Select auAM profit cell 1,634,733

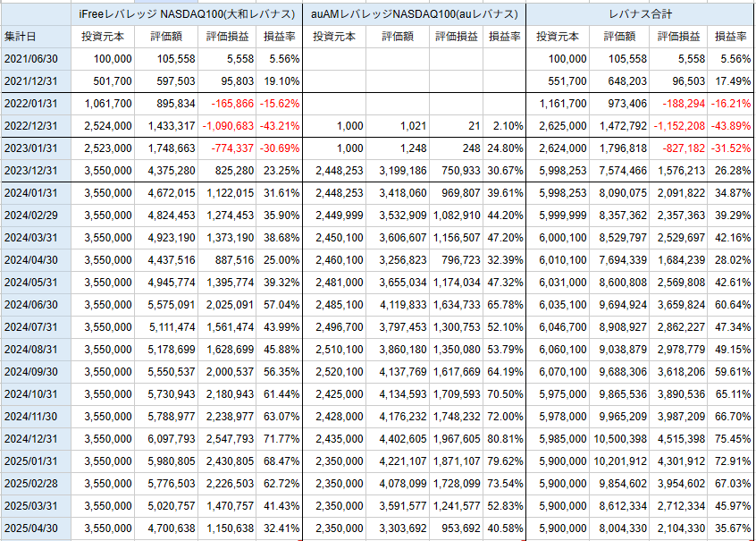(456, 305)
